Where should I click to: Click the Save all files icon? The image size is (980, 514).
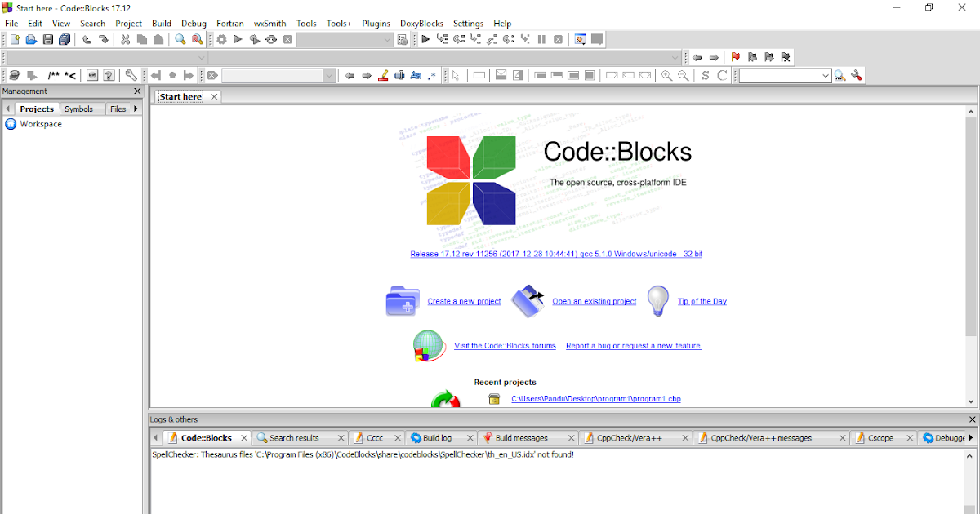pyautogui.click(x=65, y=39)
